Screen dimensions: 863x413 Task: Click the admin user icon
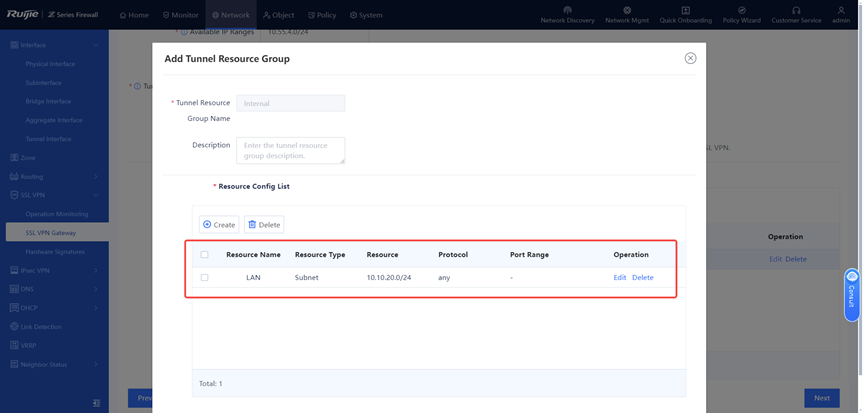point(841,10)
